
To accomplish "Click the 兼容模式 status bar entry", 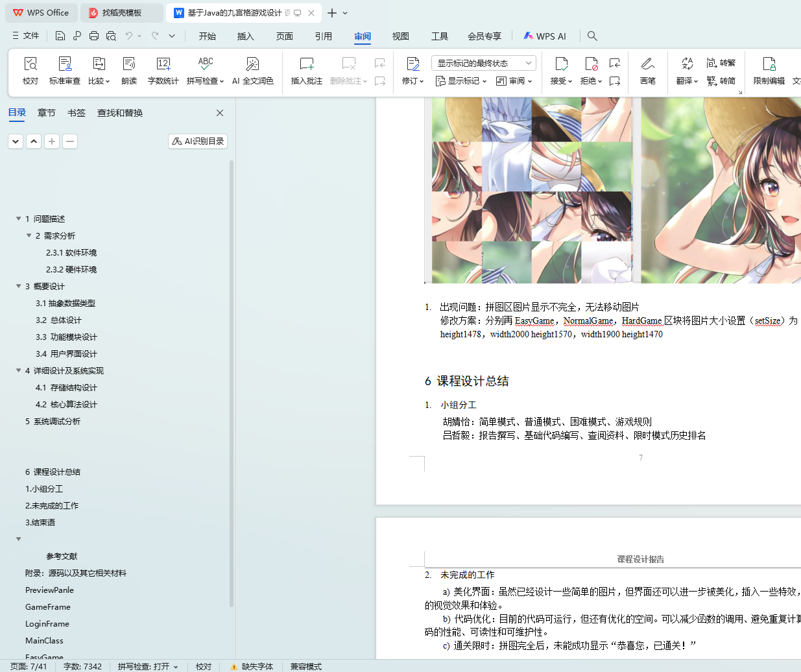I will tap(305, 666).
